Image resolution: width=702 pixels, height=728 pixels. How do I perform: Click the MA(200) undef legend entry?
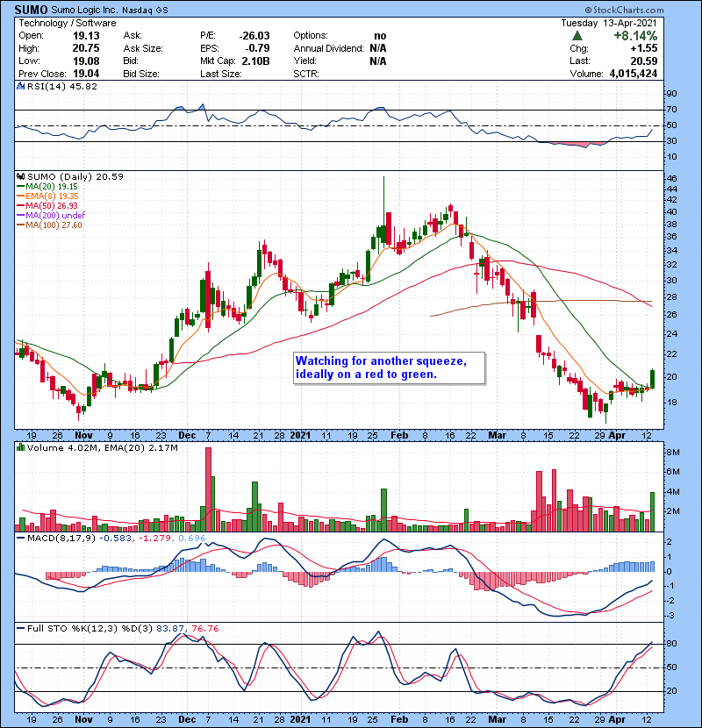[51, 215]
